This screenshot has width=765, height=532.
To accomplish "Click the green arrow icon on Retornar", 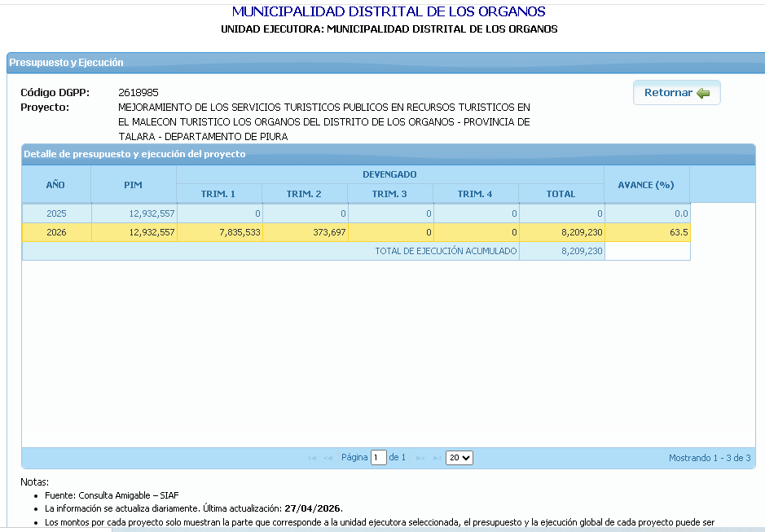I will click(x=703, y=93).
